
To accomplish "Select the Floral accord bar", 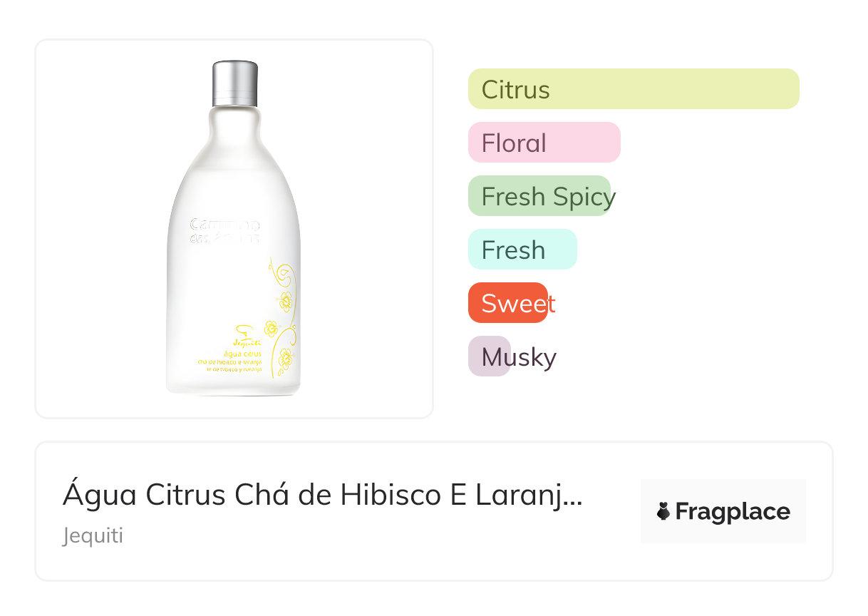I will pyautogui.click(x=544, y=143).
